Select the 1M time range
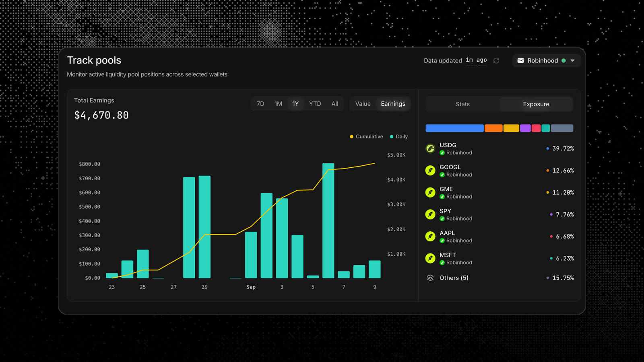This screenshot has height=362, width=644. tap(278, 104)
